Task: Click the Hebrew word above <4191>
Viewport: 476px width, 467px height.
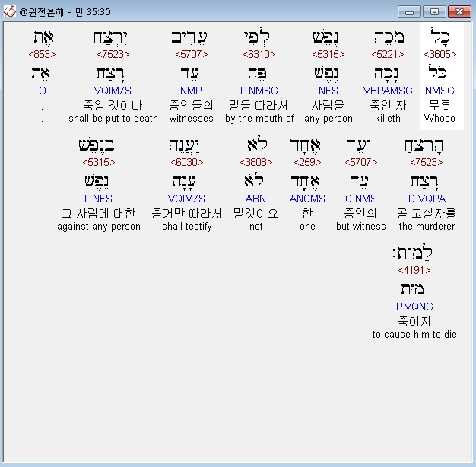Action: (x=413, y=253)
